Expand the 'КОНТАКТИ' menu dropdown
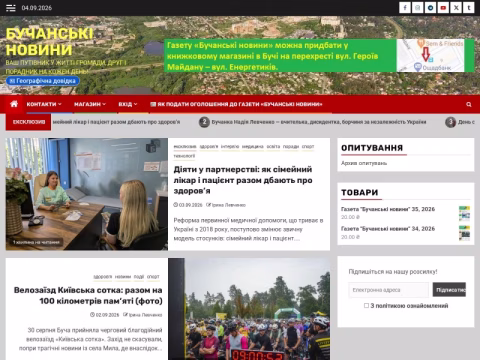 tap(44, 104)
